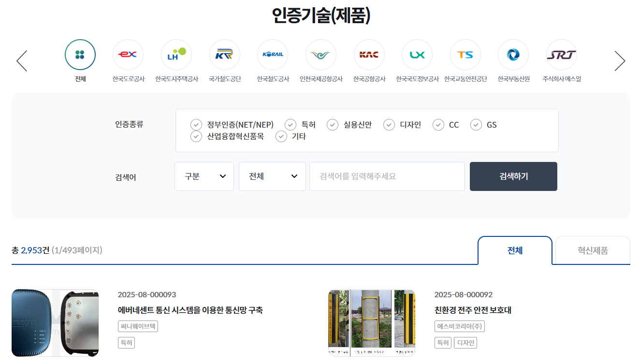
Task: Choose the 한국공항공사 KAC logo icon
Action: click(x=369, y=55)
